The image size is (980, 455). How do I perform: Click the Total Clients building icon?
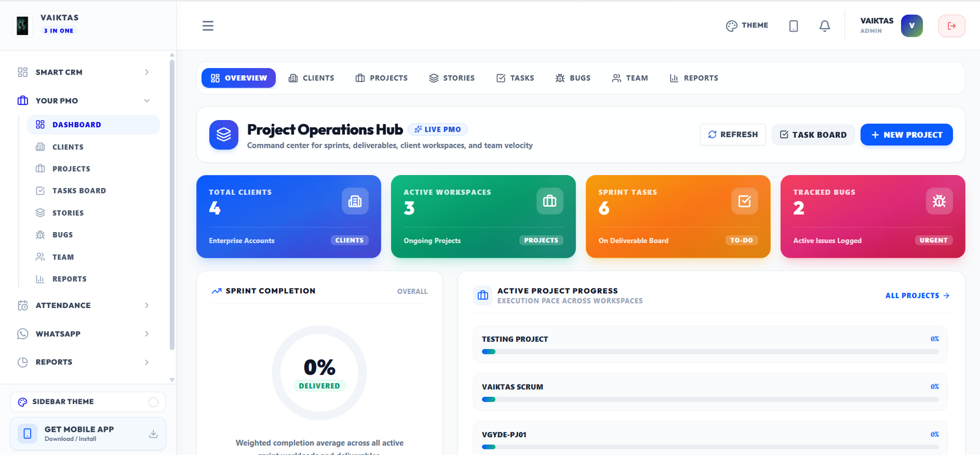[x=355, y=201]
